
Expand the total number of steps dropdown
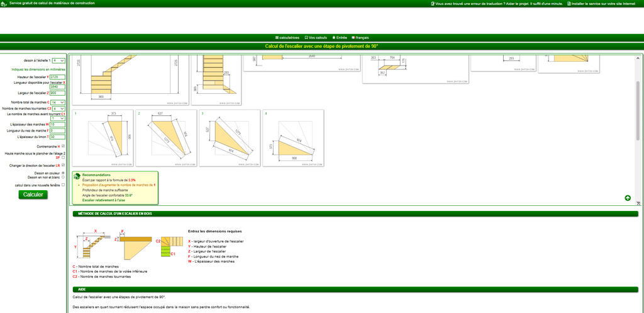pos(58,102)
